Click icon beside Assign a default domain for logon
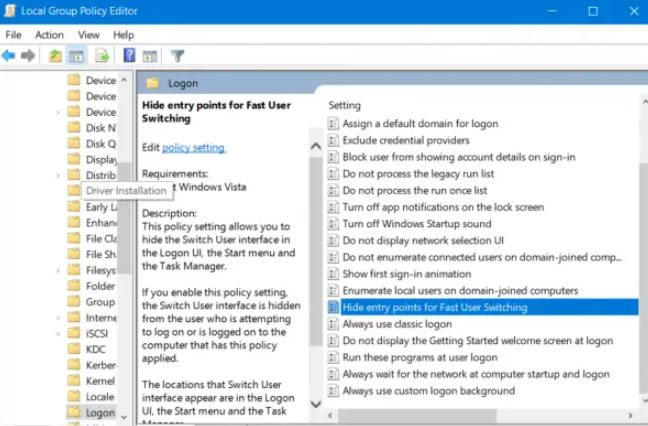This screenshot has width=648, height=426. coord(333,124)
